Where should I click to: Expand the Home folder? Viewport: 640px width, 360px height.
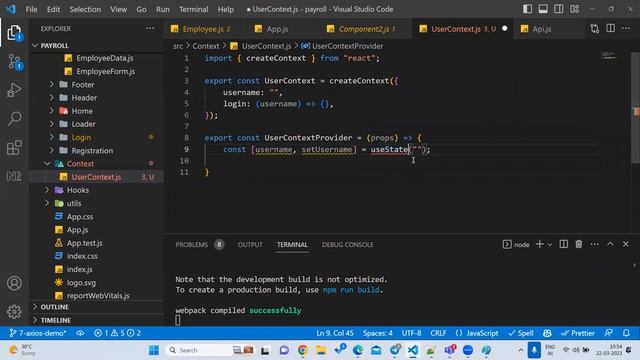pyautogui.click(x=52, y=111)
